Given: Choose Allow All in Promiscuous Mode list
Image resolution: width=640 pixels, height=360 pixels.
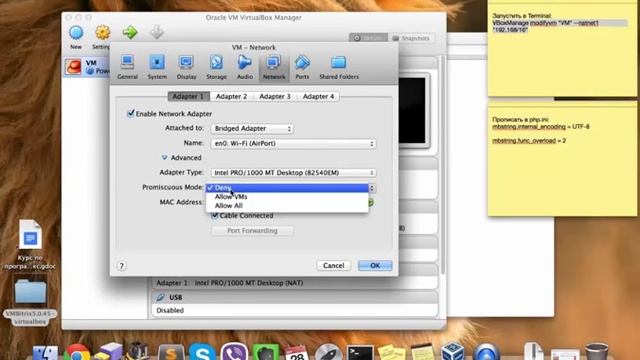Looking at the screenshot, I should coord(287,206).
